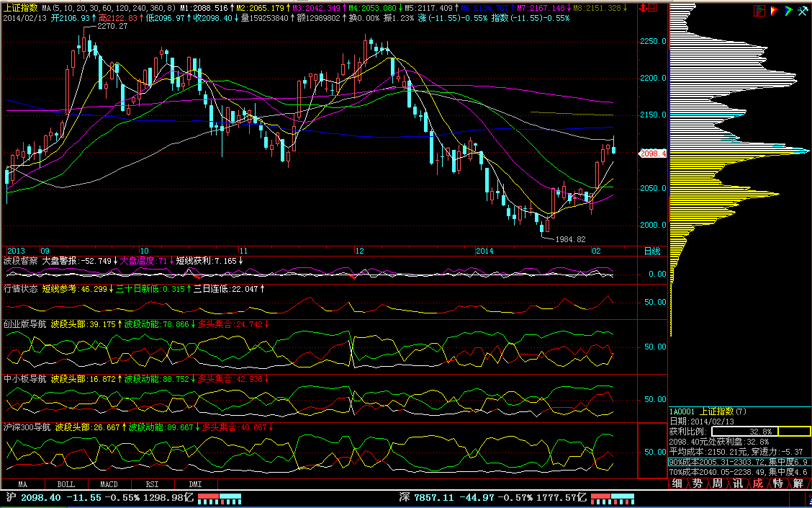Click the red-yellow triangle flag icon
812x508 pixels.
774,10
